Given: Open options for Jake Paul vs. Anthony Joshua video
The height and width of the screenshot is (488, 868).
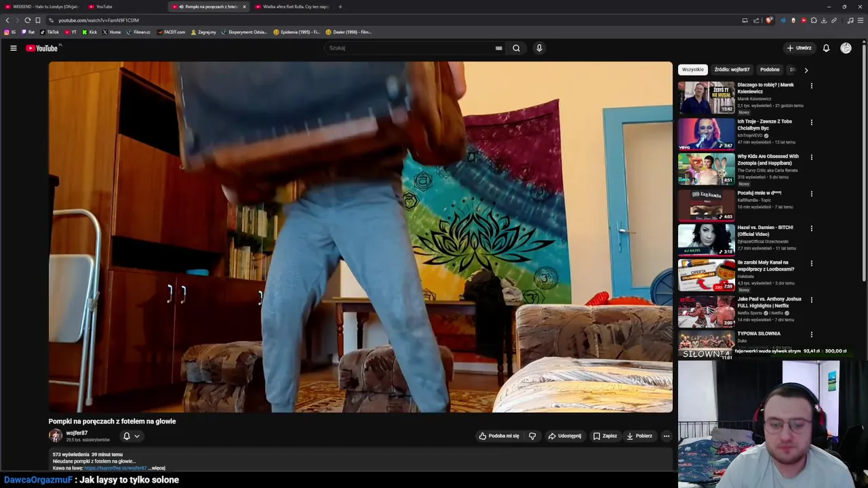Looking at the screenshot, I should pyautogui.click(x=812, y=300).
